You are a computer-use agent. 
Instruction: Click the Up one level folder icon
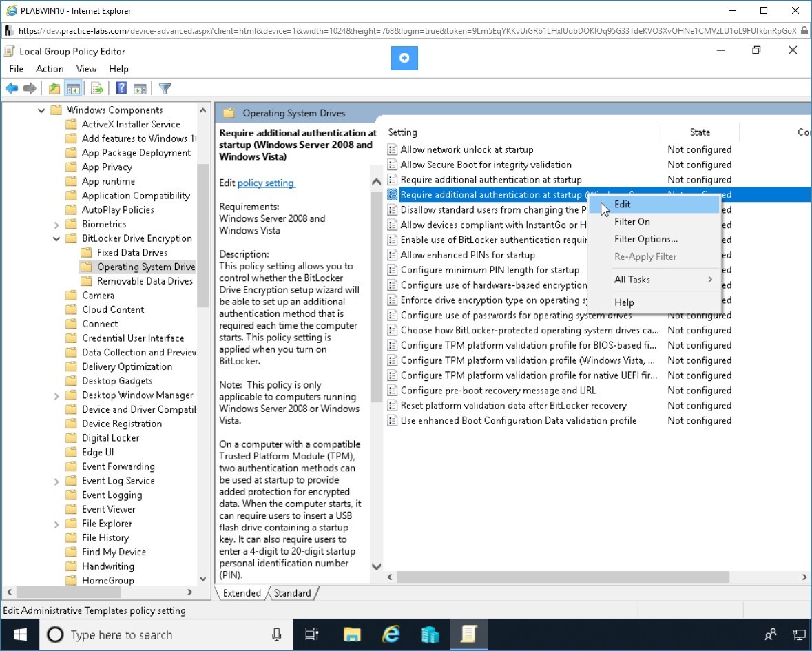click(54, 89)
